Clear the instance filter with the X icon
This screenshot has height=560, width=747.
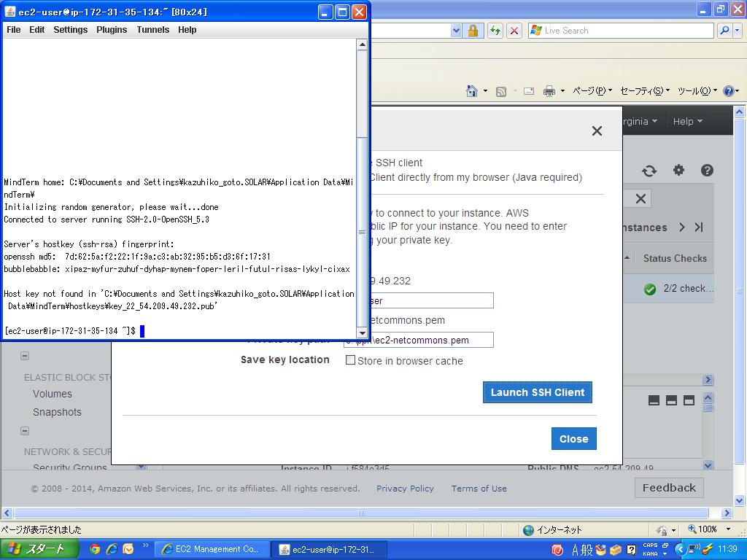640,198
